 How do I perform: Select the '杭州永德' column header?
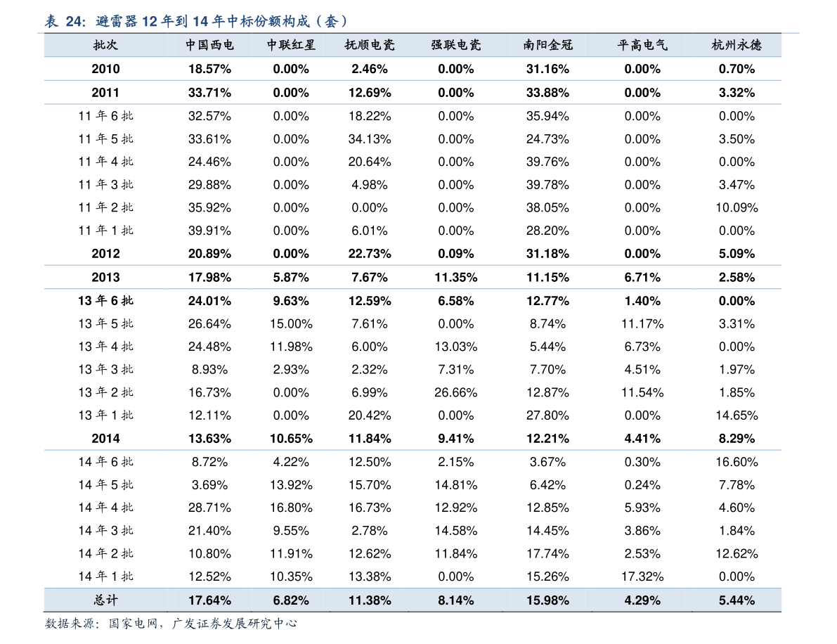pyautogui.click(x=737, y=45)
